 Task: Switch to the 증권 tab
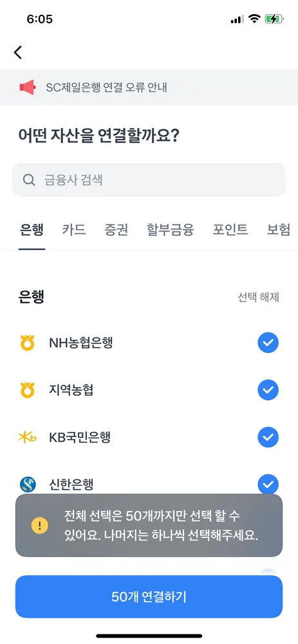click(x=116, y=229)
